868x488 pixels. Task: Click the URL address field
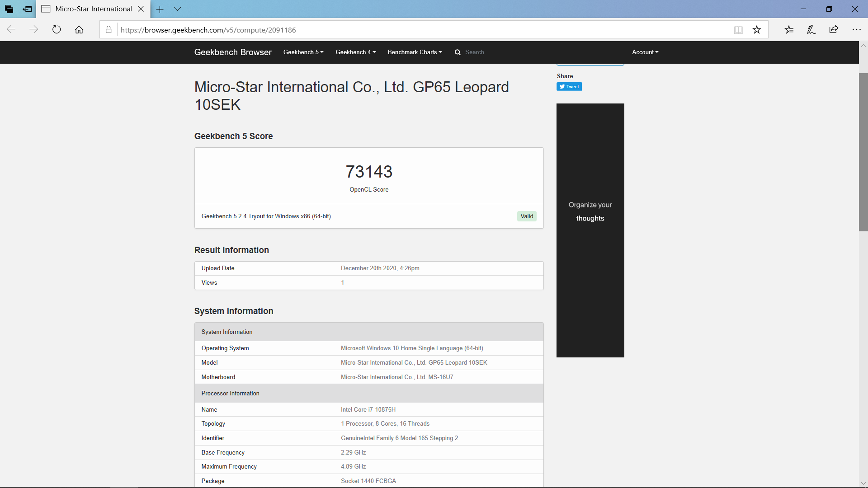(x=424, y=30)
